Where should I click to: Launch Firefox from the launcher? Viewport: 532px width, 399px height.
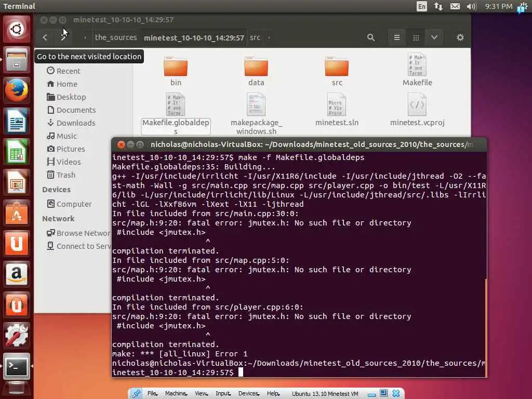pos(16,90)
